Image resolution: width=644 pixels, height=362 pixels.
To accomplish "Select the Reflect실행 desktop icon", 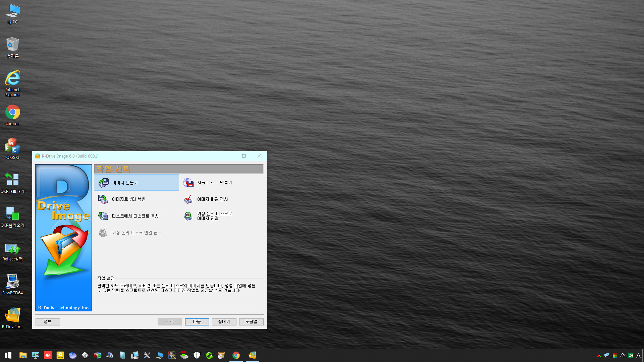I will click(x=13, y=252).
